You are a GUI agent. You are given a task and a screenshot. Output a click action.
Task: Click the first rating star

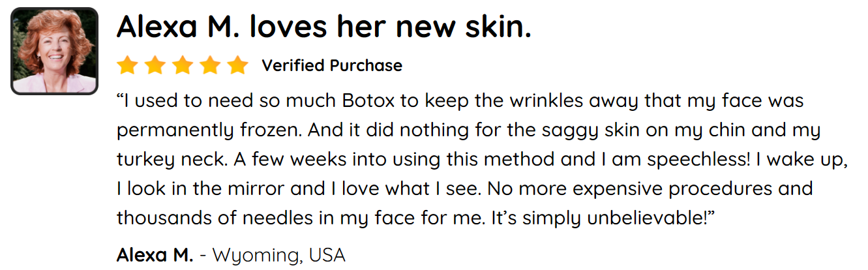point(127,65)
